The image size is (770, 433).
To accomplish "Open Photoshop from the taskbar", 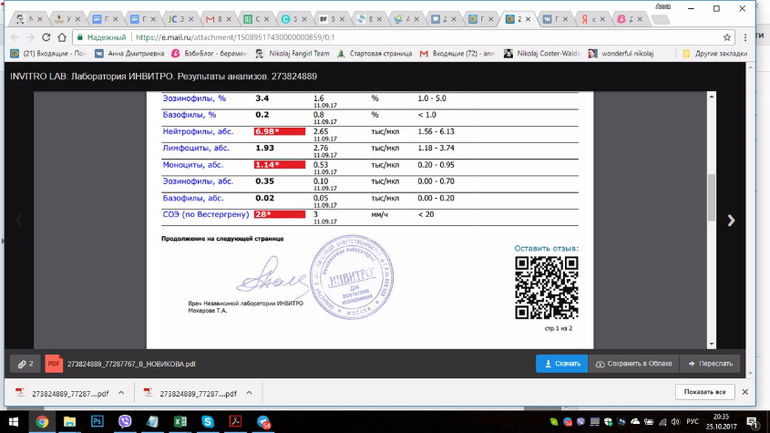I will [x=97, y=422].
